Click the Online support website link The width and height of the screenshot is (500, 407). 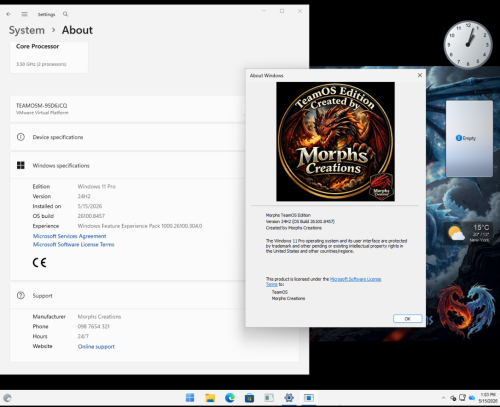click(x=96, y=347)
